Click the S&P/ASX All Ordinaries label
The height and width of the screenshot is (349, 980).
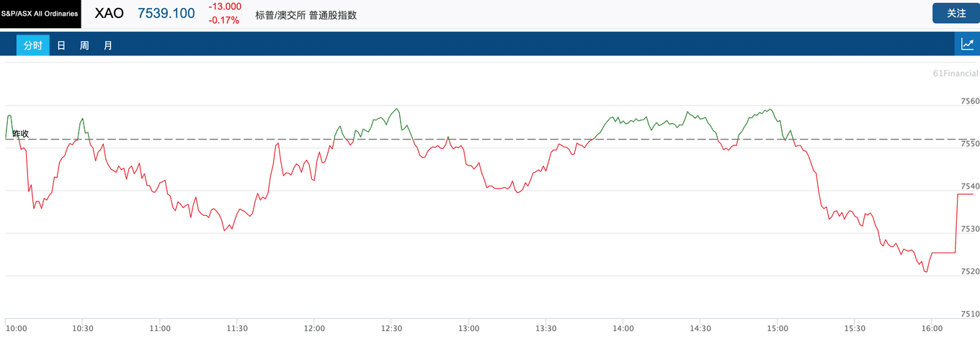coord(40,14)
